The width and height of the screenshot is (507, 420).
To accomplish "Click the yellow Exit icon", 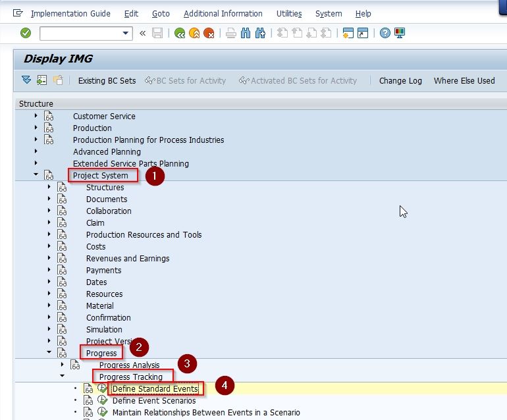I will (x=194, y=33).
